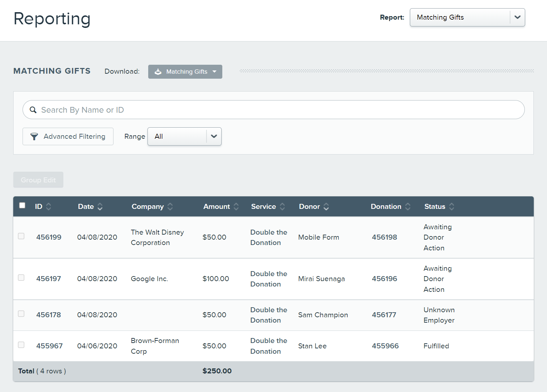Click the Donor column header label
This screenshot has height=392, width=547.
coord(309,206)
